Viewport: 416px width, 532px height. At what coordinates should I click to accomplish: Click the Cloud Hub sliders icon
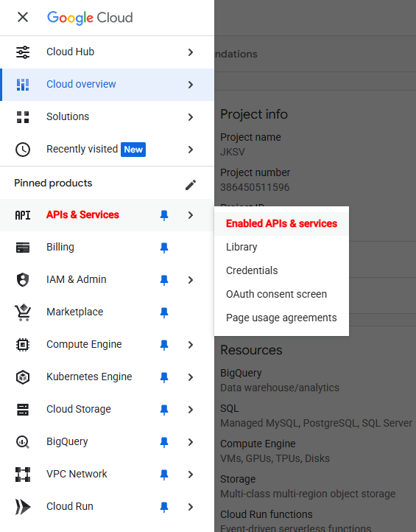[23, 52]
